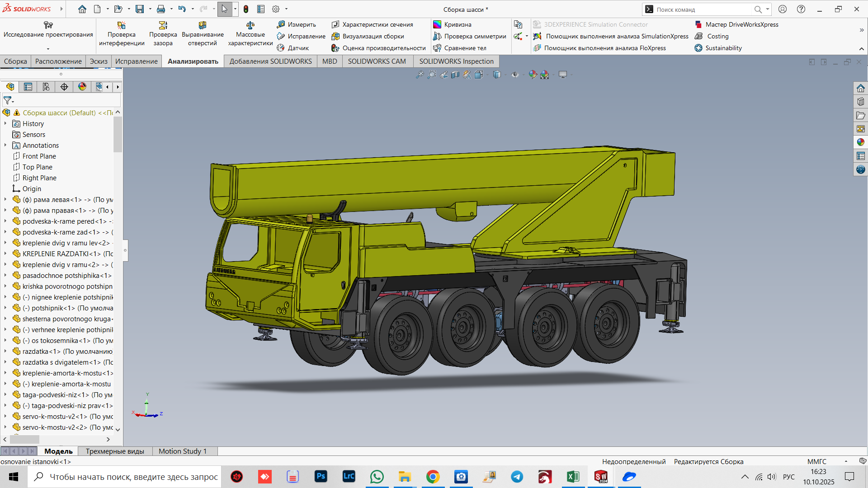Image resolution: width=868 pixels, height=488 pixels.
Task: Open the PropertyManager tab in the left panel
Action: 28,87
